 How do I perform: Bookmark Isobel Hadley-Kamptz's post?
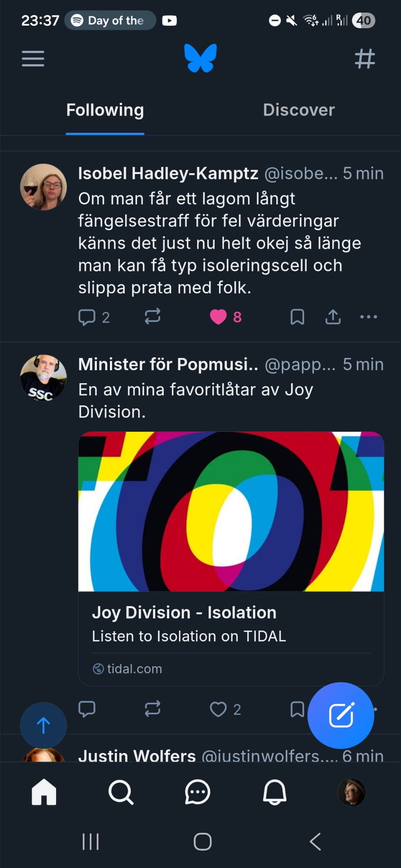click(297, 317)
